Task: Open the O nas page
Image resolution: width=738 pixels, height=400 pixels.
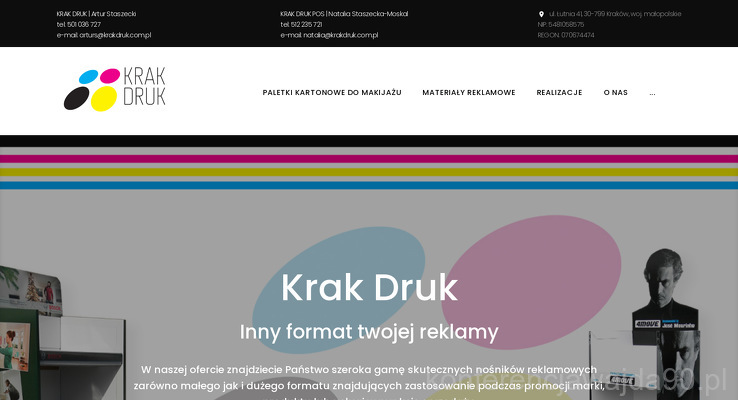Action: pyautogui.click(x=616, y=93)
